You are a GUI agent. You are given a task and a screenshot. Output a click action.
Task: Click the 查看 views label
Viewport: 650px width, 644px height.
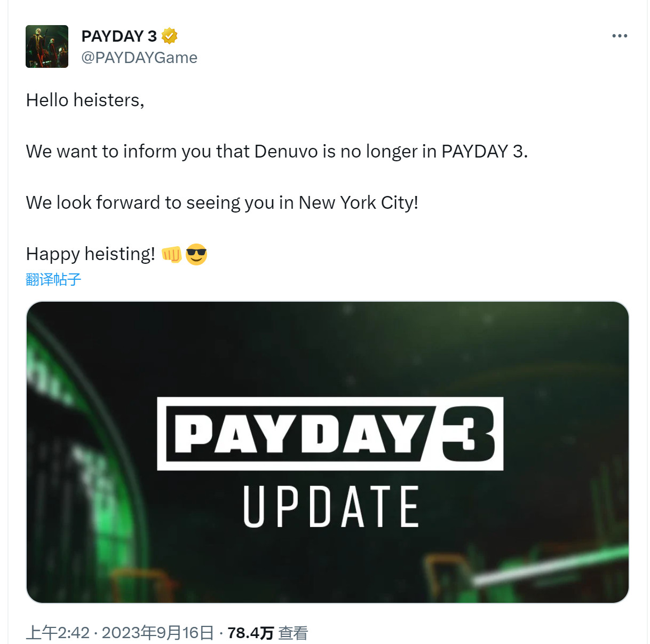(x=293, y=633)
